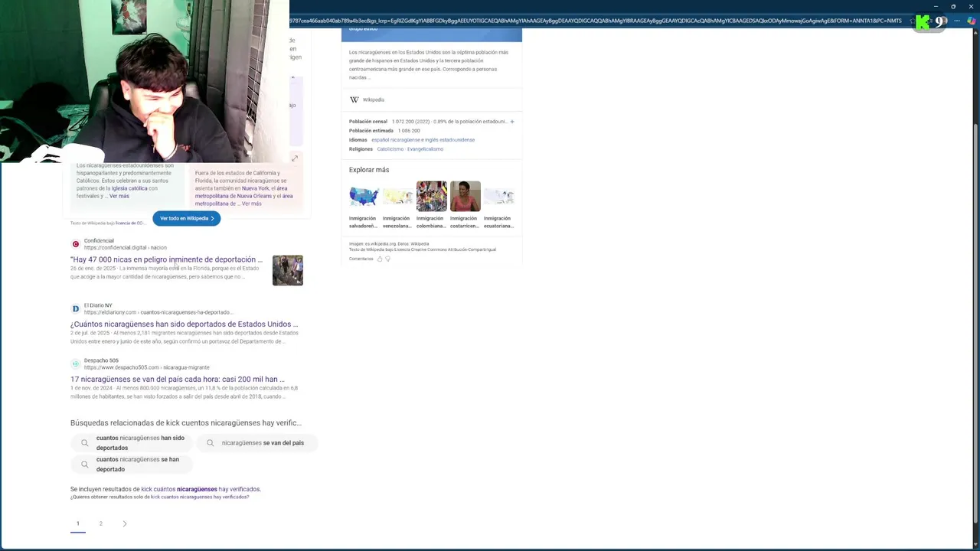980x551 pixels.
Task: Expand 'Ver más' under Iglesia católica snippet
Action: [119, 196]
